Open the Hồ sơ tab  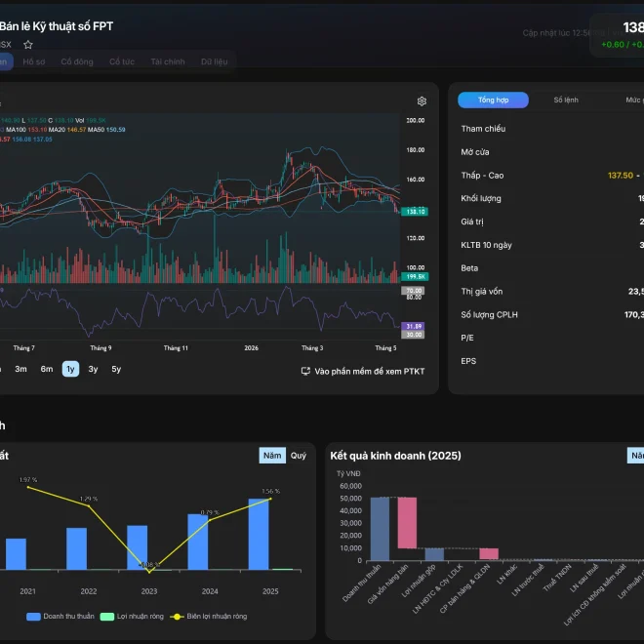[34, 61]
